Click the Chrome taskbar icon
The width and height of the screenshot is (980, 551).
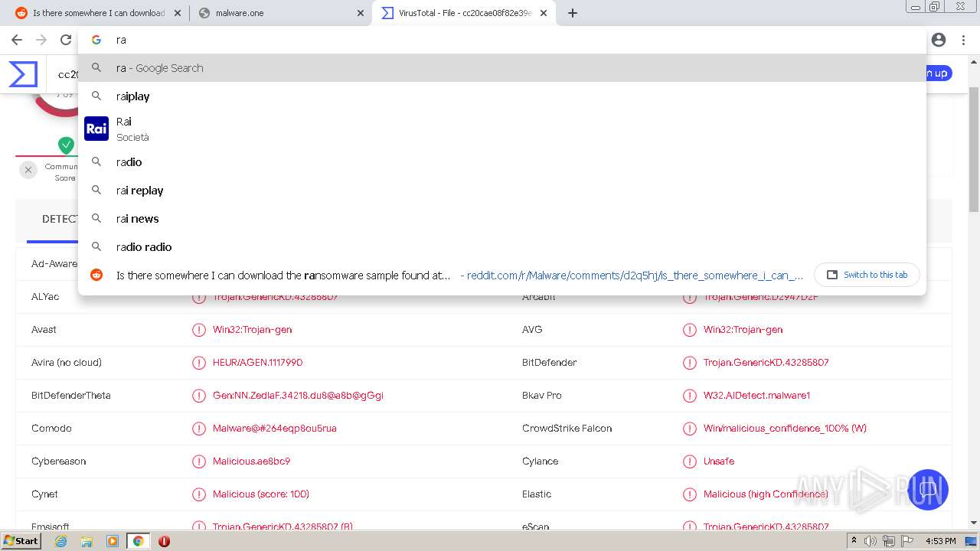click(138, 541)
